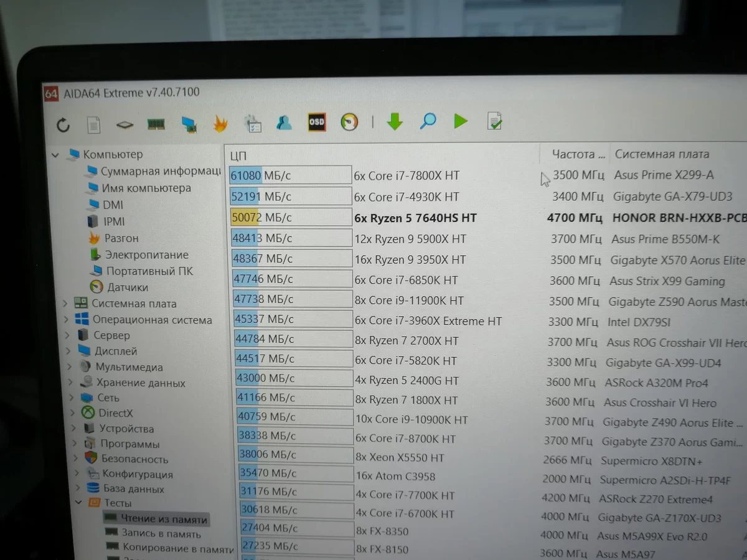The height and width of the screenshot is (560, 747).
Task: Select Конфигурация in the tree
Action: click(138, 474)
